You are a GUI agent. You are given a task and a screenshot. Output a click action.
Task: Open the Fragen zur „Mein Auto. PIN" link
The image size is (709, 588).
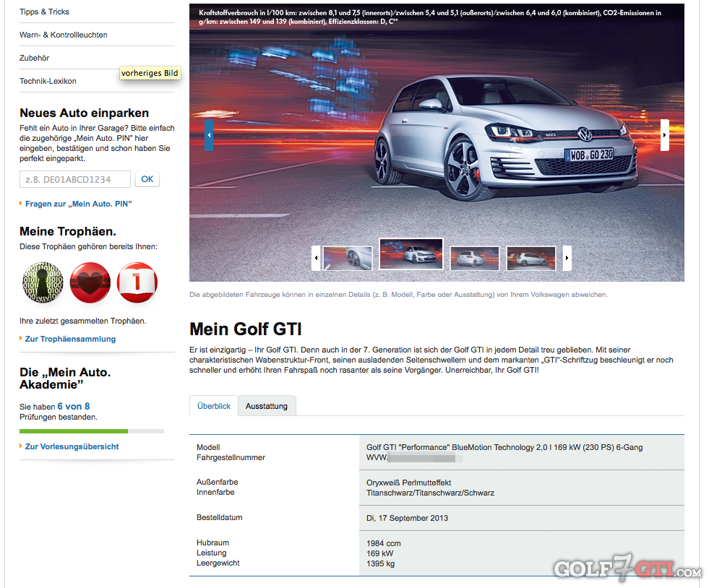79,204
